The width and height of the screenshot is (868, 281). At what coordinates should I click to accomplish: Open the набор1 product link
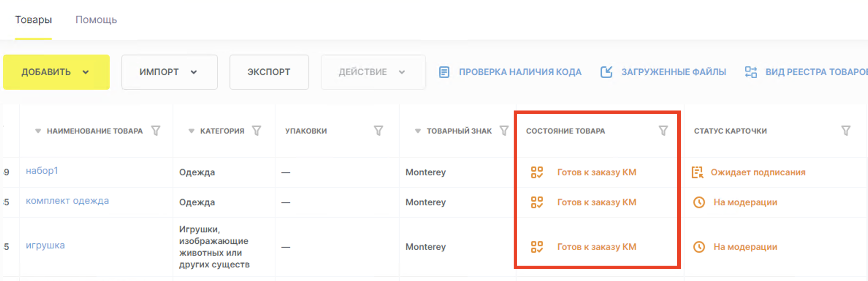(x=42, y=171)
